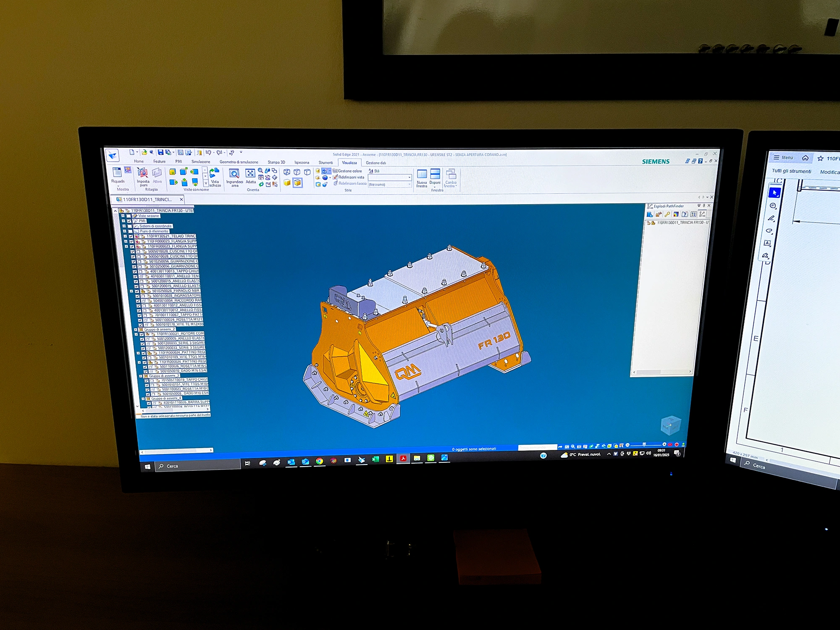This screenshot has width=840, height=630.
Task: Open the Feature ribbon tab
Action: [159, 161]
